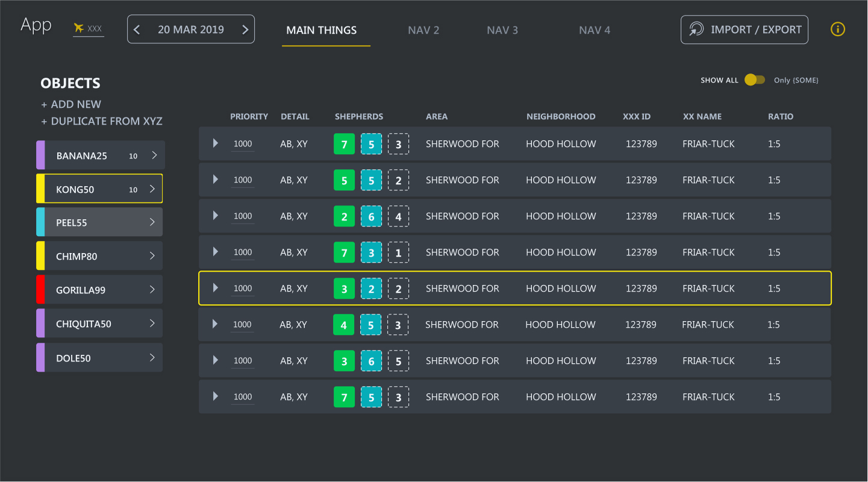The height and width of the screenshot is (482, 868).
Task: Open the NAV 3 tab
Action: pyautogui.click(x=502, y=30)
